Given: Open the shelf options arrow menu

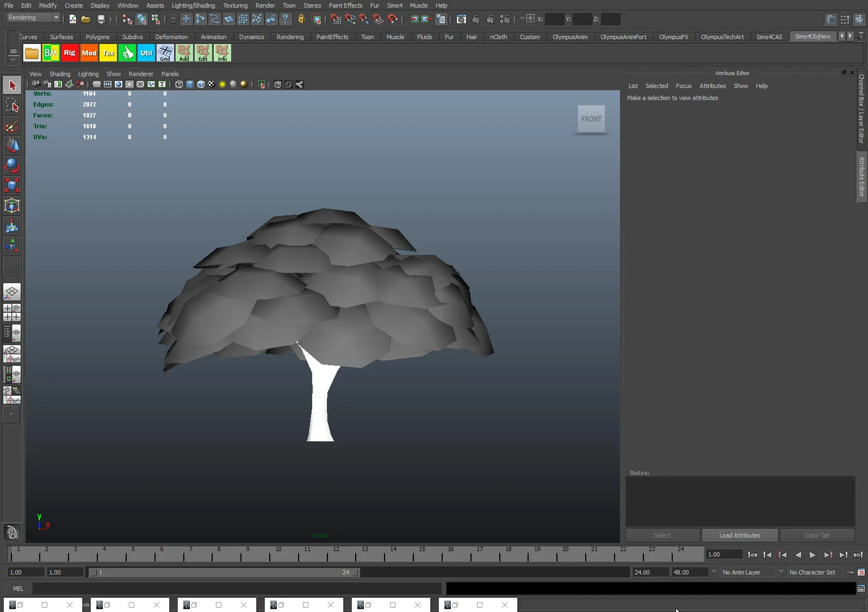Looking at the screenshot, I should pyautogui.click(x=14, y=60).
